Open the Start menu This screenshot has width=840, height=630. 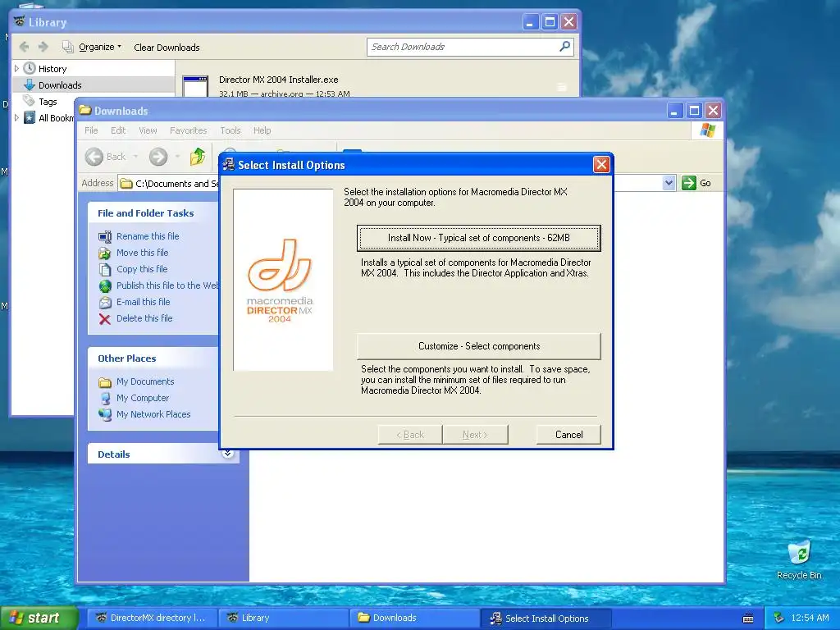39,618
